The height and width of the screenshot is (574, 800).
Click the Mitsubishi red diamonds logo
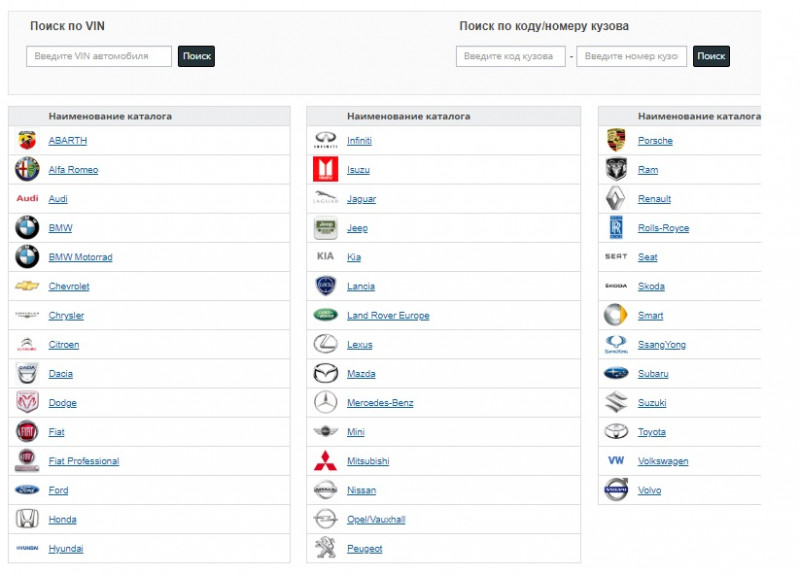click(x=326, y=461)
